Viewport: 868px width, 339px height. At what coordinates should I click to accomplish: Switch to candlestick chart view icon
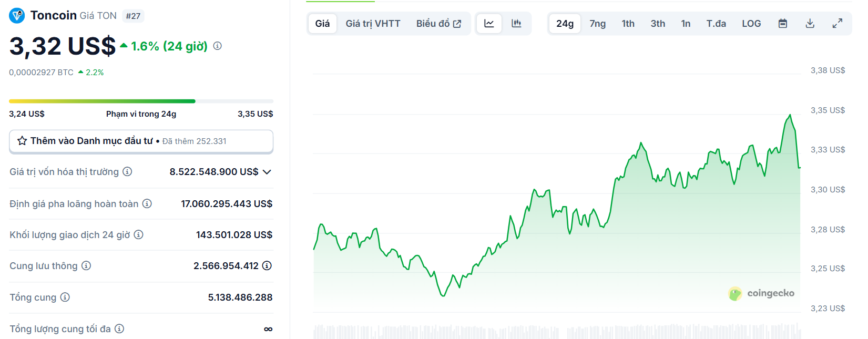click(x=516, y=24)
